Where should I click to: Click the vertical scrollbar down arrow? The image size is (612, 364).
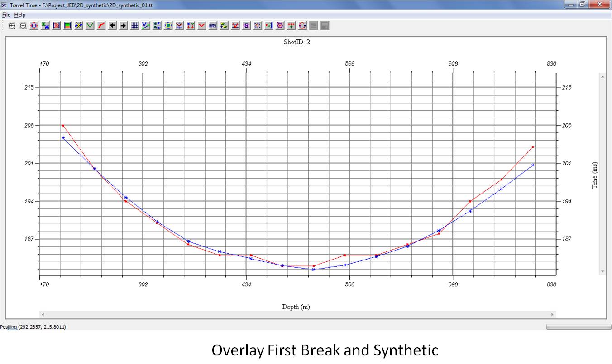[x=602, y=271]
